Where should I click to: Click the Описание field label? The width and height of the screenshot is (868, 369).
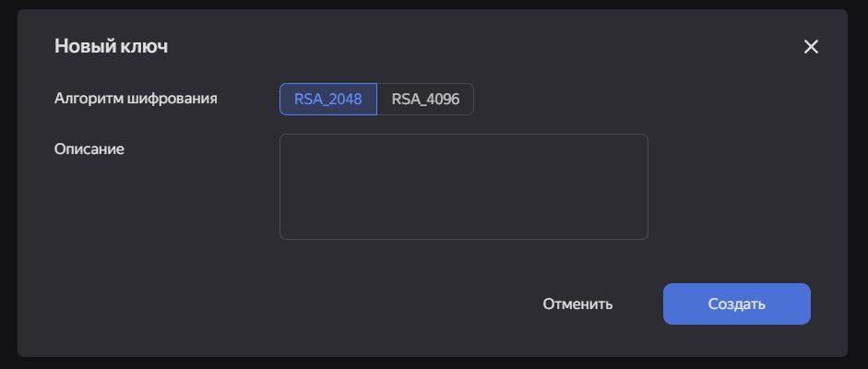pyautogui.click(x=89, y=148)
